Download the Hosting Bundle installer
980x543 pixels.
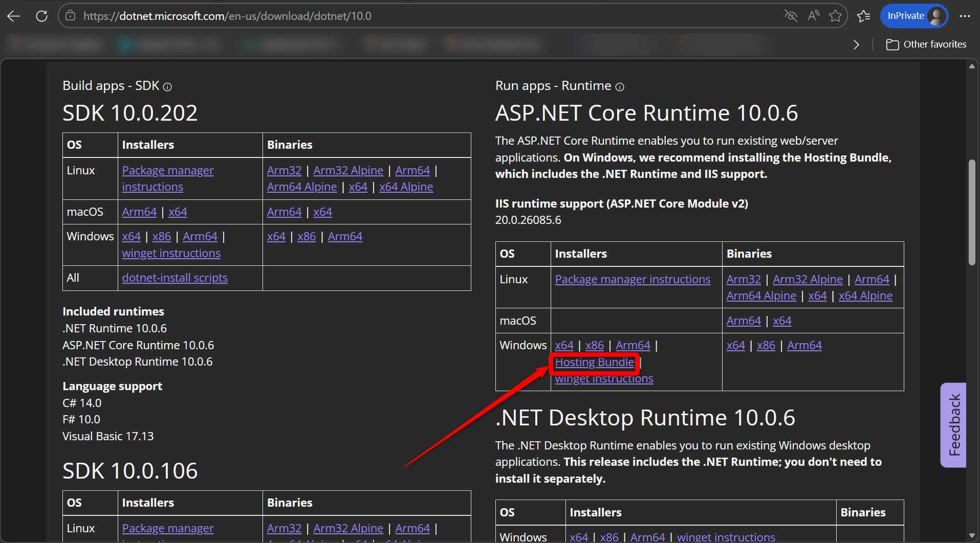594,363
